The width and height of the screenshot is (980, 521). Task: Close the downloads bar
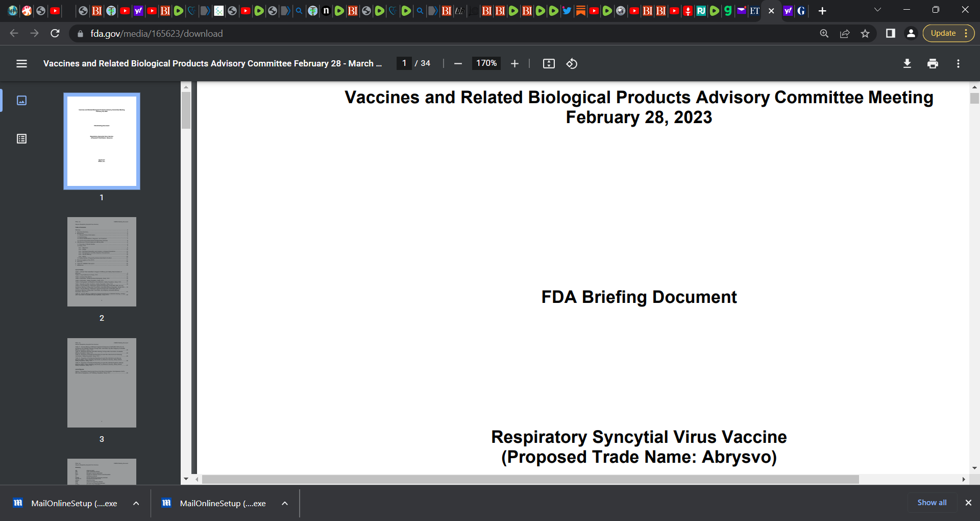pyautogui.click(x=968, y=503)
